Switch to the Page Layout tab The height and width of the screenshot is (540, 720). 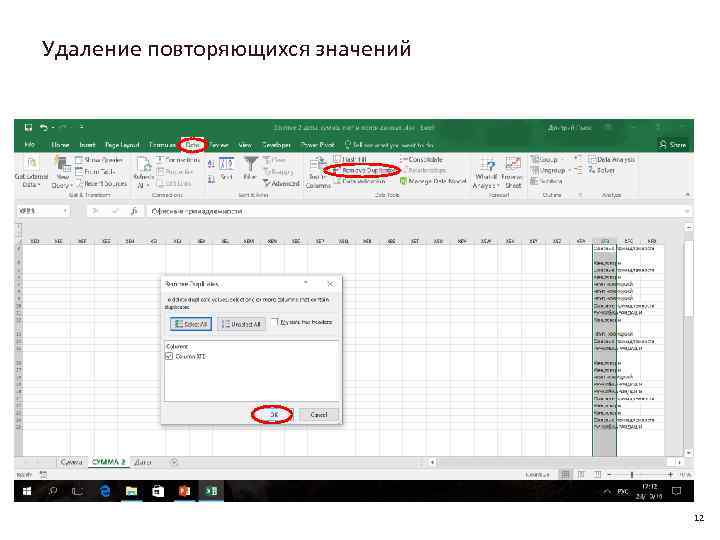point(122,145)
